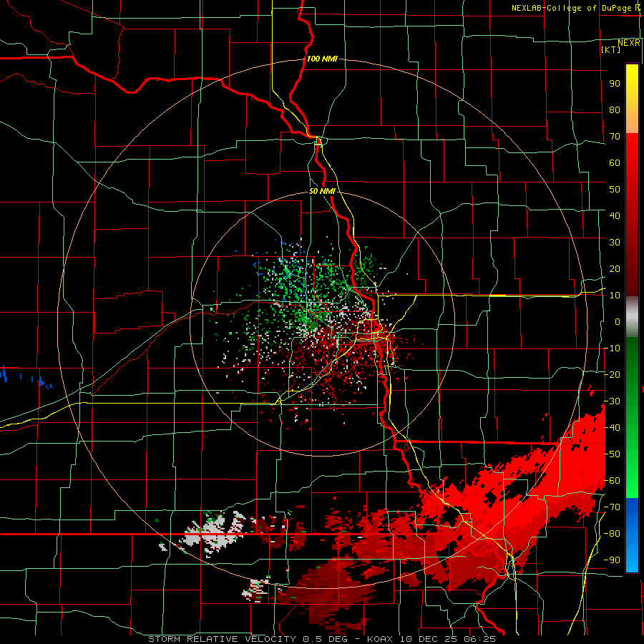Screen dimensions: 644x644
Task: Select the dark green band of the color scale
Action: pos(632,361)
